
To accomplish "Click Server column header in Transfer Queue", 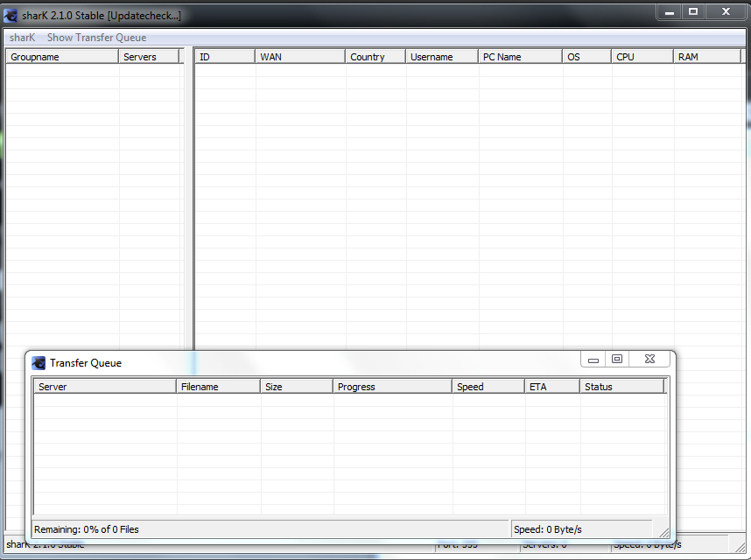I will coord(105,386).
